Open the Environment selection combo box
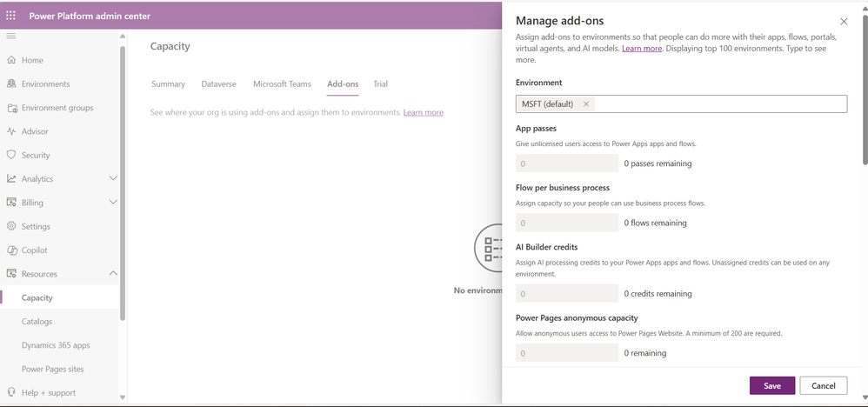Screen dimensions: 868x407 pyautogui.click(x=681, y=103)
